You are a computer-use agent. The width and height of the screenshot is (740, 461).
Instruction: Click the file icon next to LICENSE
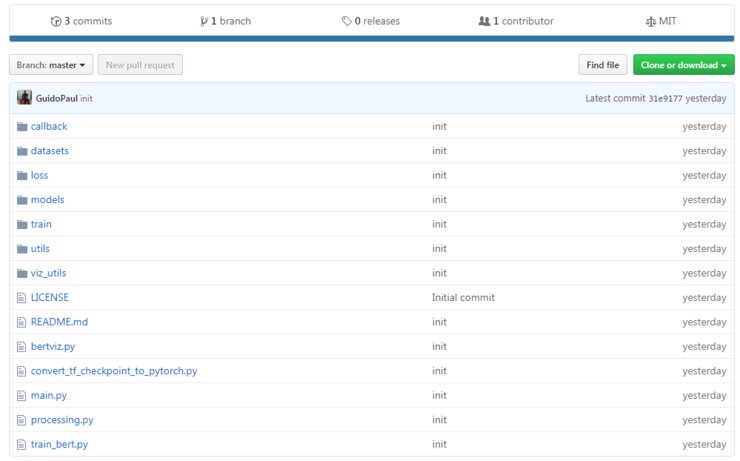22,298
